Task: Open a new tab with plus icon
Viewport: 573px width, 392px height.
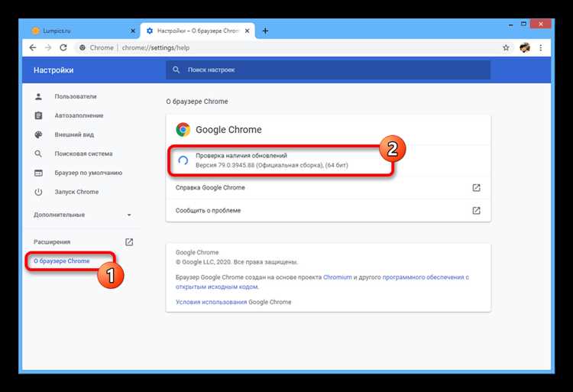Action: (265, 31)
